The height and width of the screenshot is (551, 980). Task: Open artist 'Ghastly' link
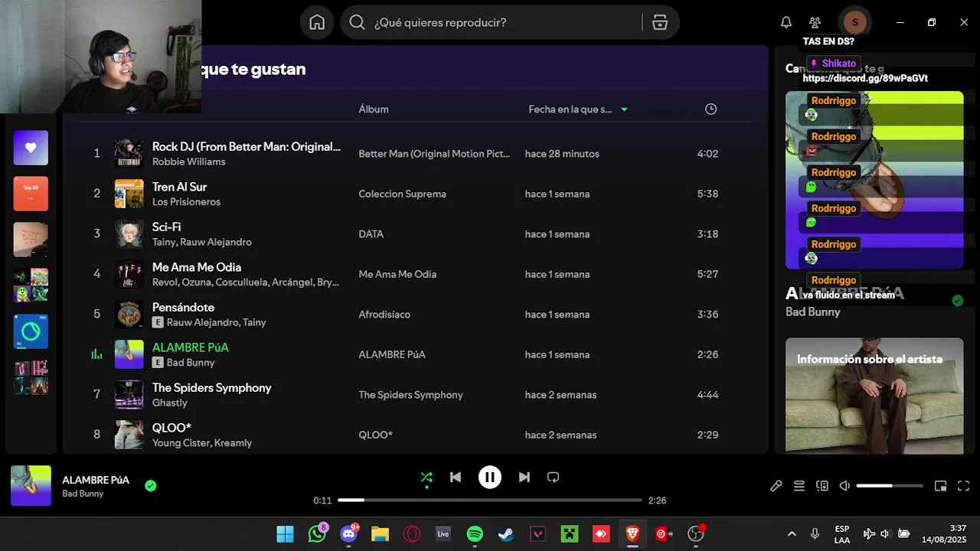170,403
